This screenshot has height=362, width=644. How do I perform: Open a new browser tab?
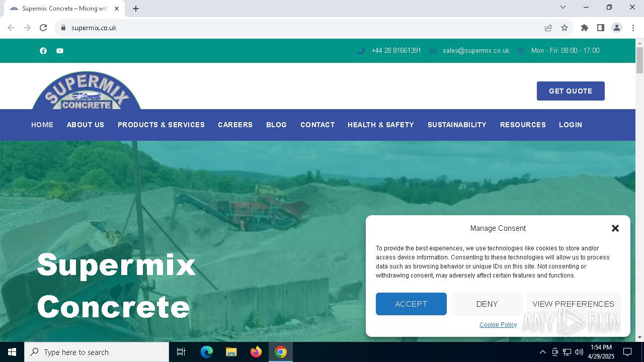(136, 9)
